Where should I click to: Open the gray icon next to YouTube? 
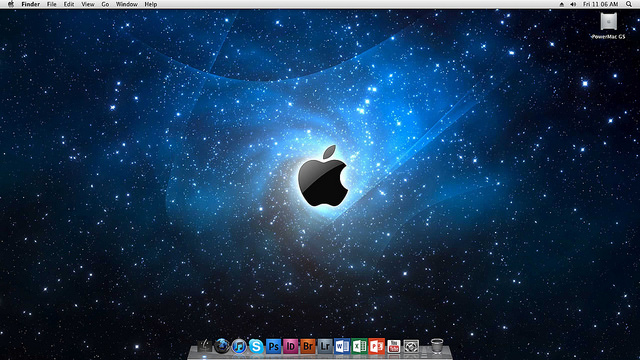pos(411,347)
